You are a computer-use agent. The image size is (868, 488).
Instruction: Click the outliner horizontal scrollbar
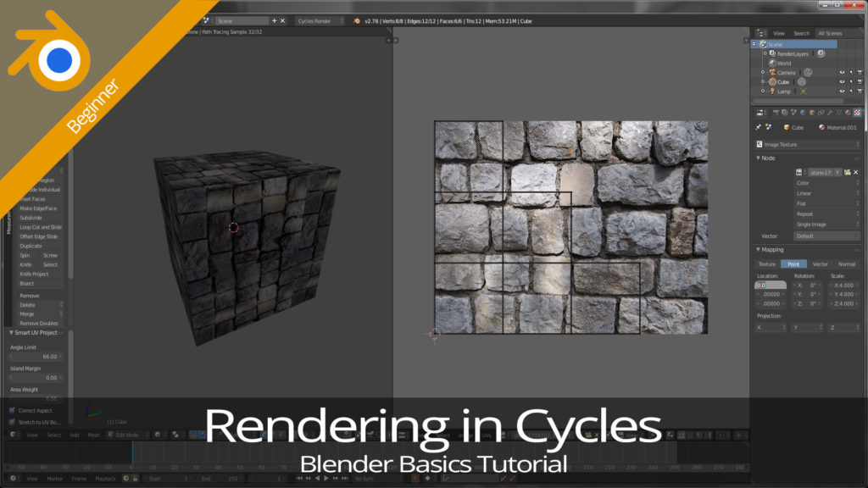coord(798,102)
